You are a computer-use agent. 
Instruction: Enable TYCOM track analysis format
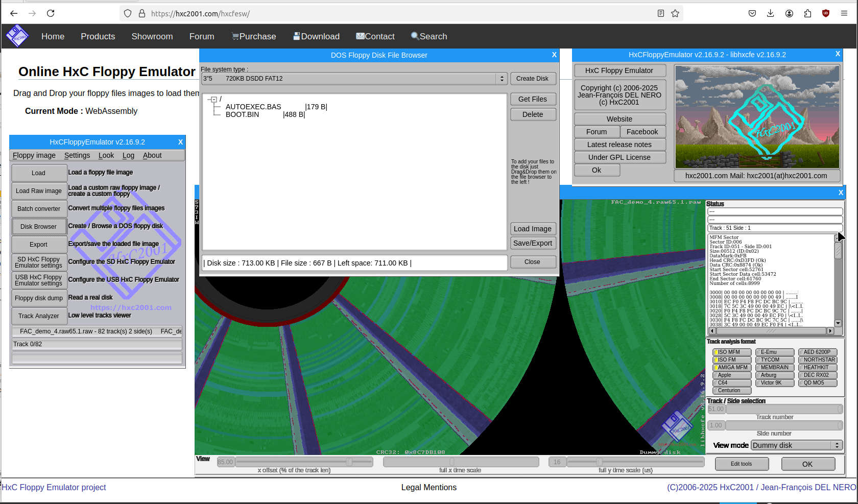click(775, 359)
